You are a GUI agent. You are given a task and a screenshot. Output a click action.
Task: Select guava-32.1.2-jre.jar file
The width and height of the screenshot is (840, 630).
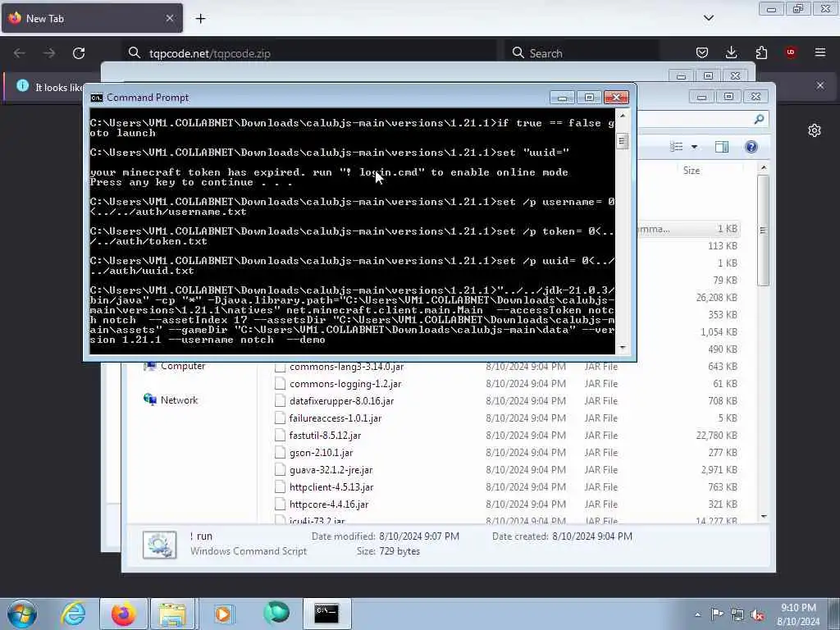pos(331,470)
